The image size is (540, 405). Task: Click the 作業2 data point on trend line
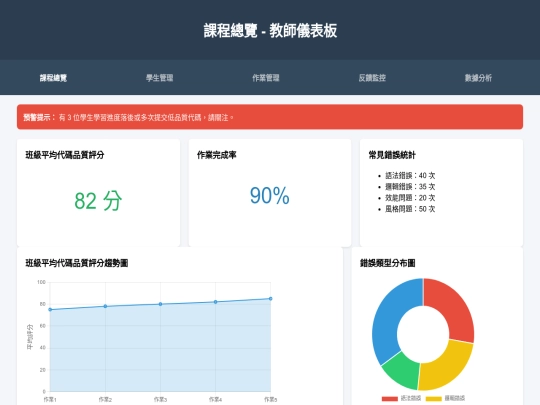[105, 306]
